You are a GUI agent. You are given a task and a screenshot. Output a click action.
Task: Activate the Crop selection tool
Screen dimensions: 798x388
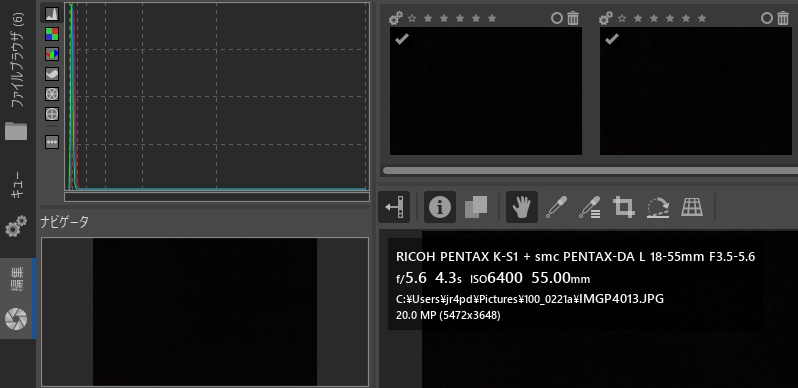(623, 207)
